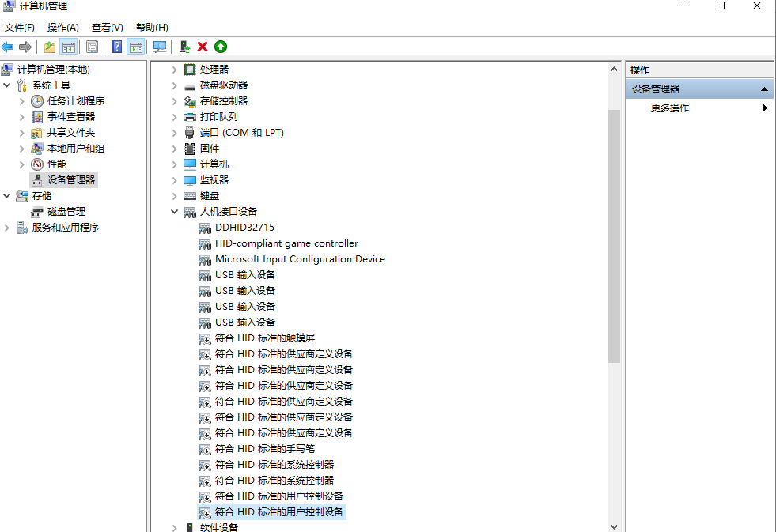
Task: Select the 磁盘驱动器 category icon
Action: (x=190, y=86)
